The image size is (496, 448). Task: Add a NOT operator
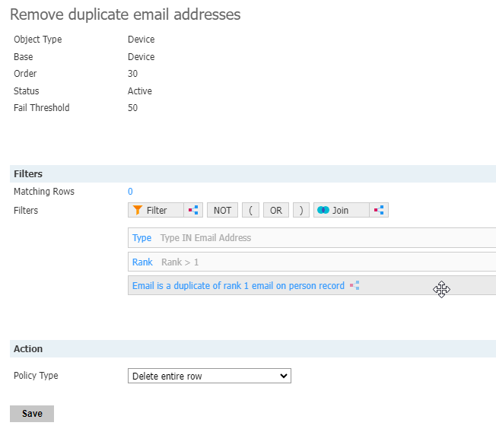pyautogui.click(x=222, y=210)
